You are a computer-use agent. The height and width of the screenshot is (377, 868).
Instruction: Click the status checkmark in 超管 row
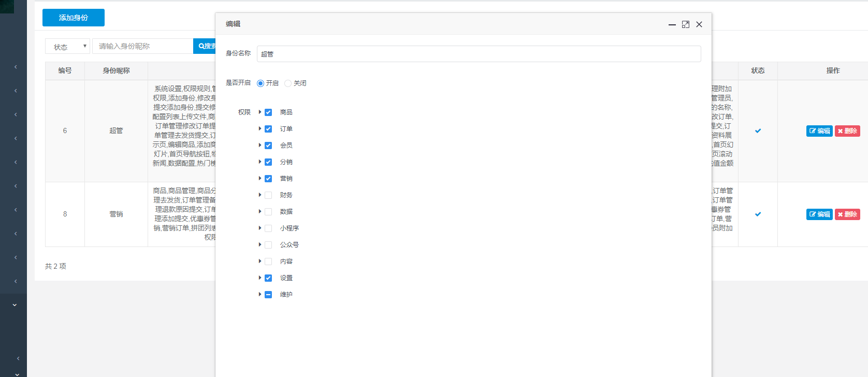(x=758, y=131)
